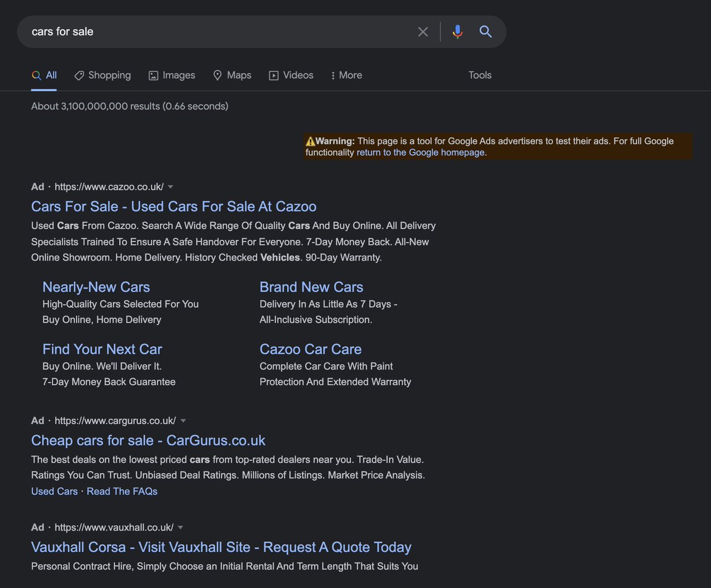711x588 pixels.
Task: Click '7-Day Money Back Guarantee' text
Action: coord(109,382)
